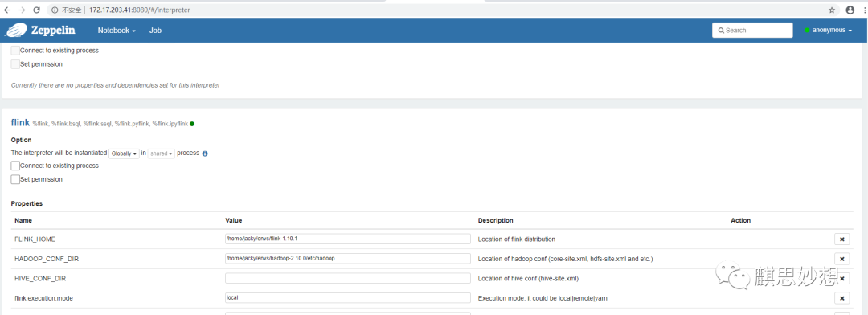Check upper Set permission box
This screenshot has width=868, height=315.
[x=15, y=64]
